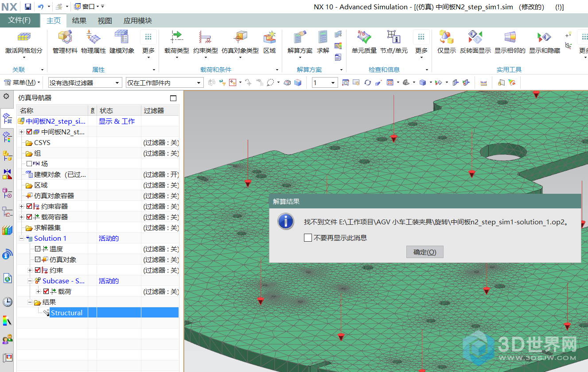Image resolution: width=588 pixels, height=372 pixels.
Task: Collapse the Subcase tree node
Action: pos(30,281)
